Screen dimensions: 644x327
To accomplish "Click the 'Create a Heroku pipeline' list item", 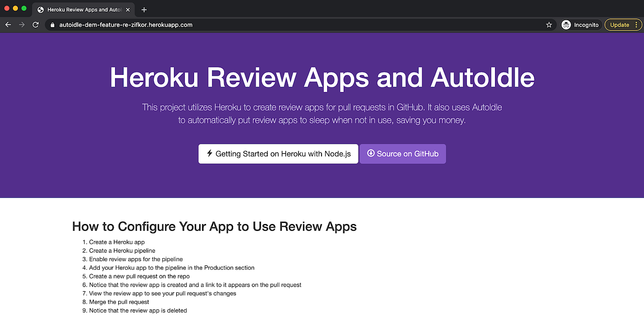I will tap(122, 251).
